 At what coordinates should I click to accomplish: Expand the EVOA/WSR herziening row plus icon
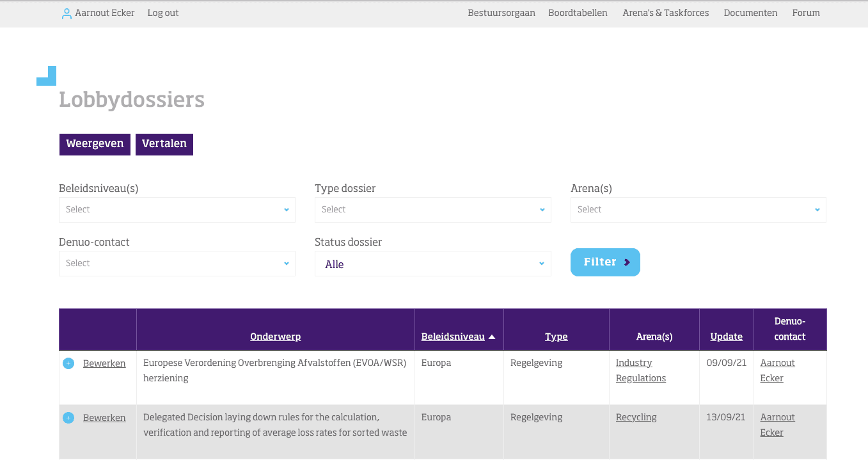click(x=68, y=363)
